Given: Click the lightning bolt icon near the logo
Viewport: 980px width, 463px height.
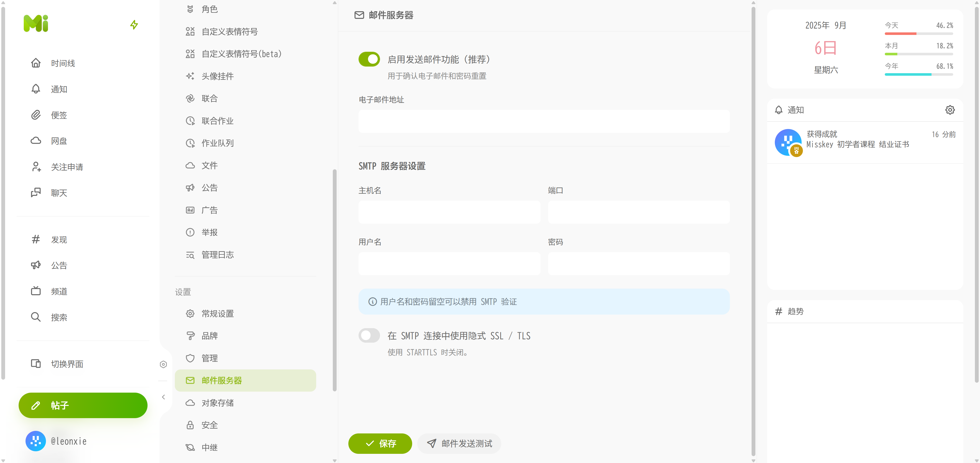Looking at the screenshot, I should (134, 25).
